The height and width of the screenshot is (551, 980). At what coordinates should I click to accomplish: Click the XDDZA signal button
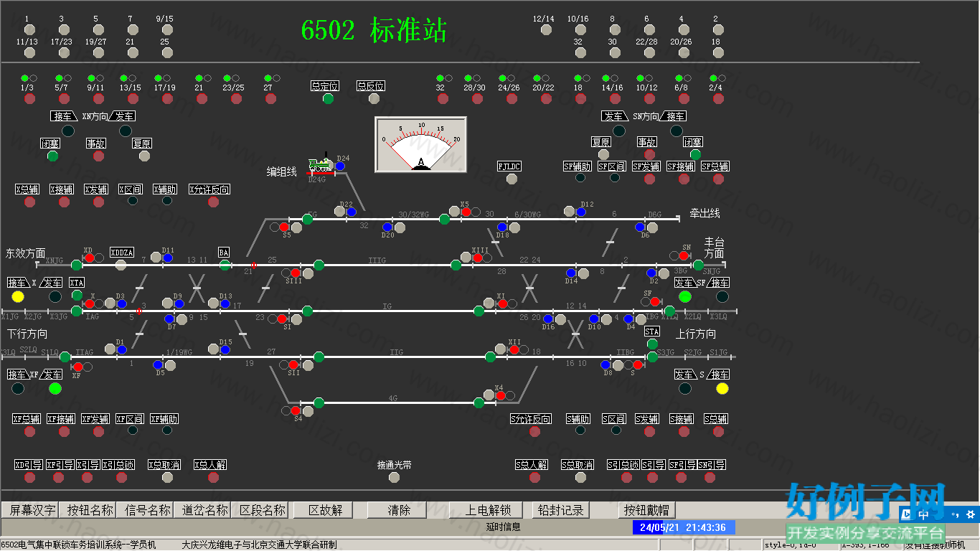[121, 265]
